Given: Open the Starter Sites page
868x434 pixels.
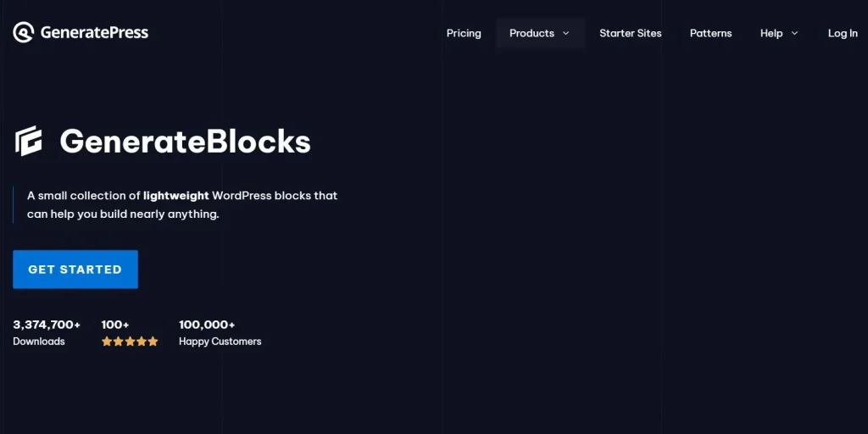Looking at the screenshot, I should (631, 33).
